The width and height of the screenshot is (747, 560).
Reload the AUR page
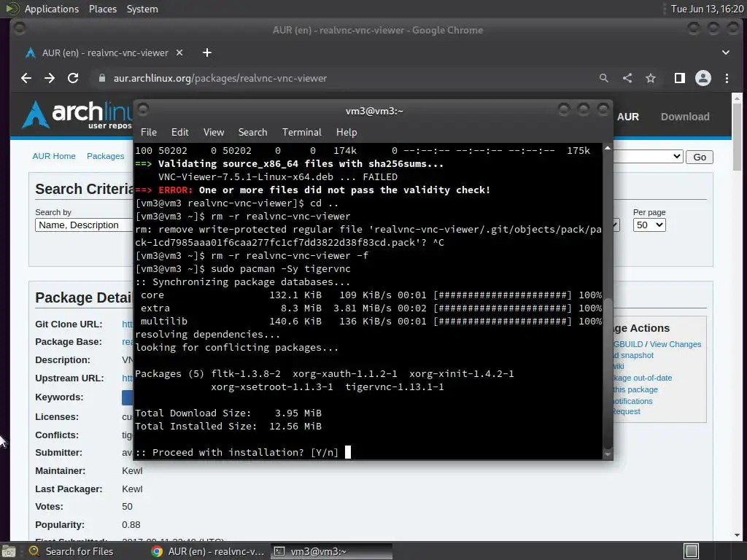pyautogui.click(x=73, y=78)
